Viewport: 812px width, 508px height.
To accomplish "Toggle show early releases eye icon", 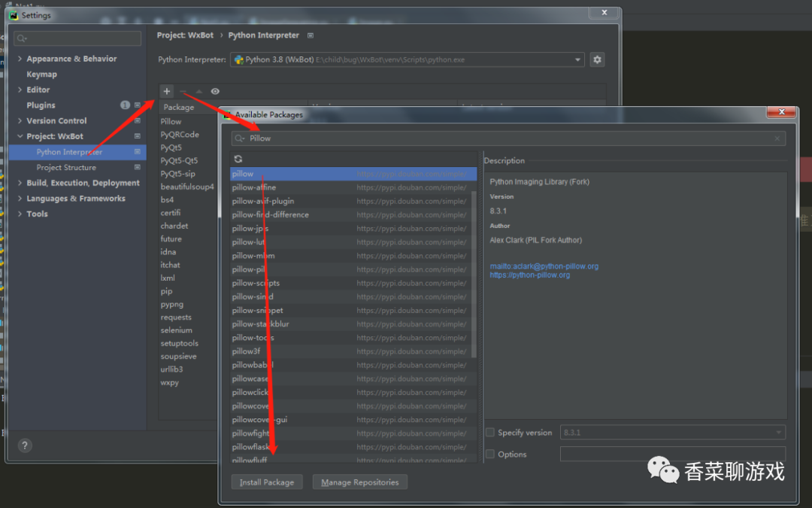I will pyautogui.click(x=215, y=91).
